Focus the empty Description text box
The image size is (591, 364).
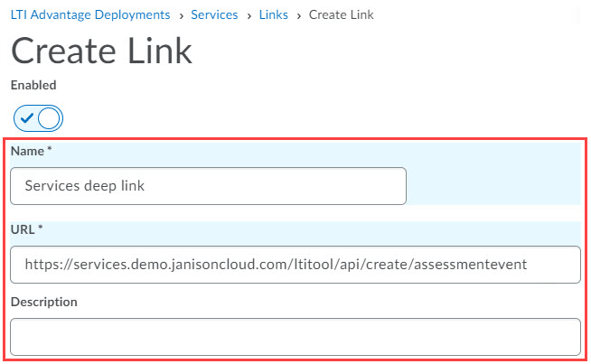pos(295,337)
